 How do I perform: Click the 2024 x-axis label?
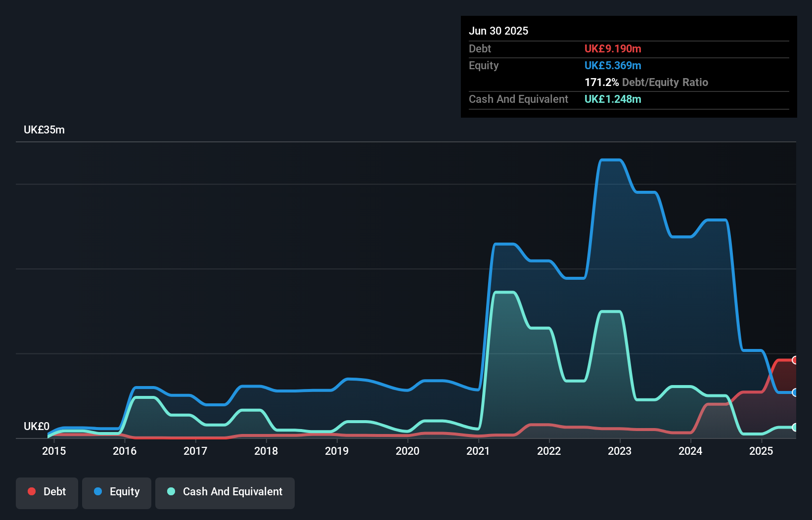pyautogui.click(x=690, y=451)
